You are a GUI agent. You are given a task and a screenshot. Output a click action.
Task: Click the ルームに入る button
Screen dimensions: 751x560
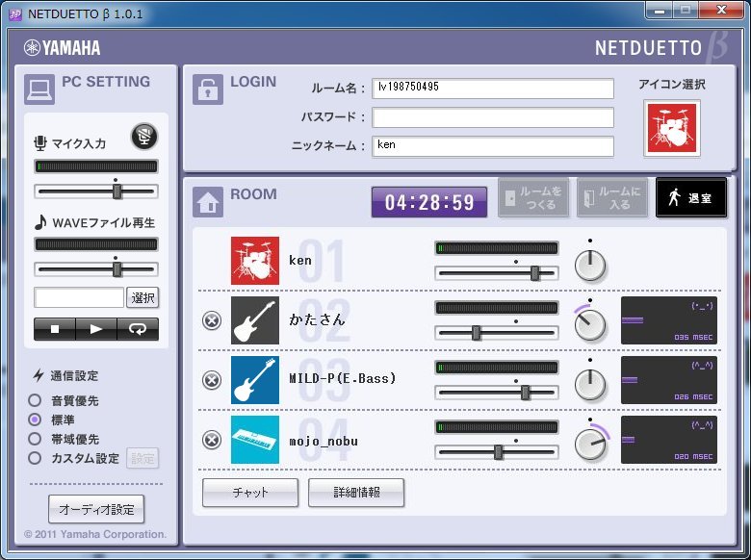click(x=612, y=197)
